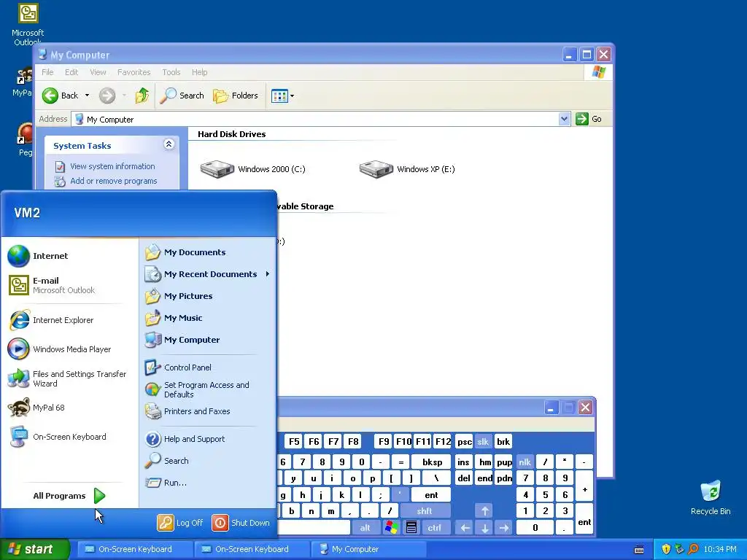The image size is (747, 560).
Task: Open the Help menu
Action: click(200, 72)
